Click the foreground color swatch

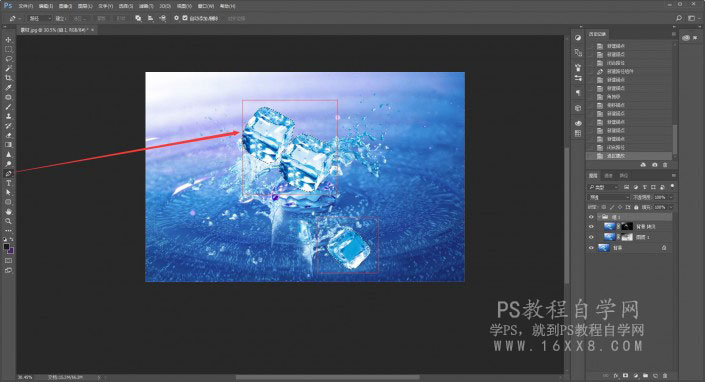click(6, 247)
